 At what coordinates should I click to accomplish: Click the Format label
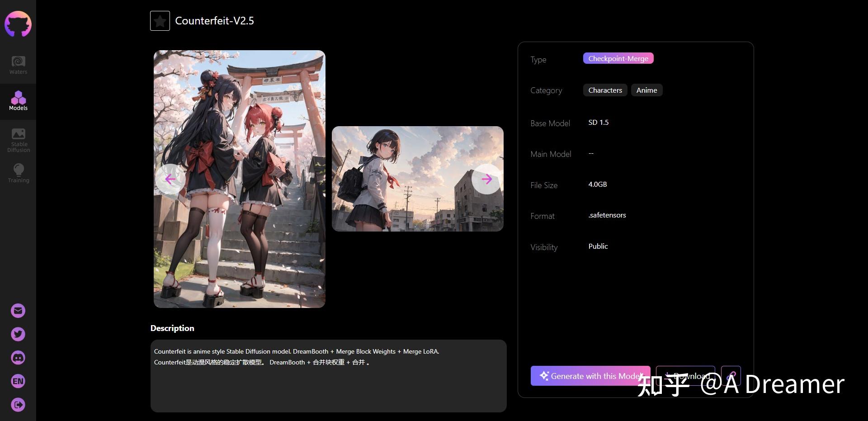pos(542,216)
